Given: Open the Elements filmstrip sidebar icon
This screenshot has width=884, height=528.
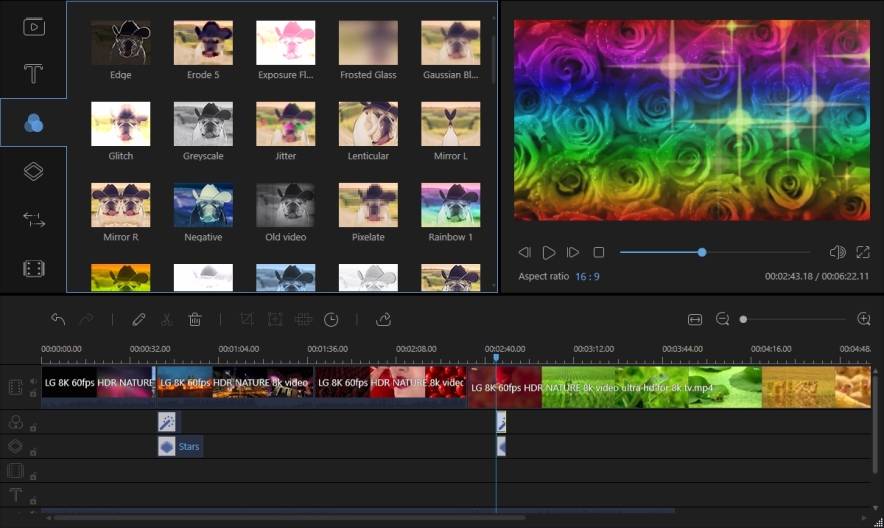Looking at the screenshot, I should pos(34,268).
